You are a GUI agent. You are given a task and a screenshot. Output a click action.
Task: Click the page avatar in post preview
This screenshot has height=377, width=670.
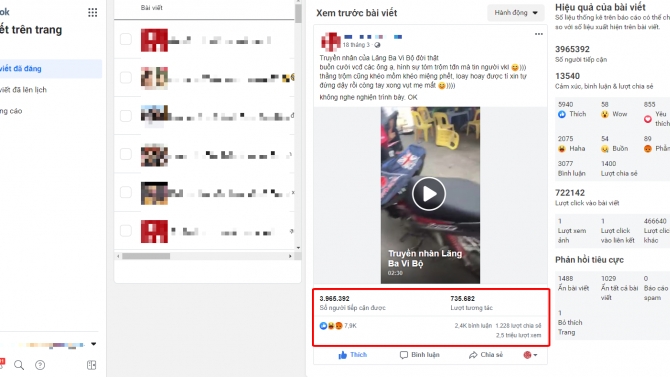pos(331,41)
